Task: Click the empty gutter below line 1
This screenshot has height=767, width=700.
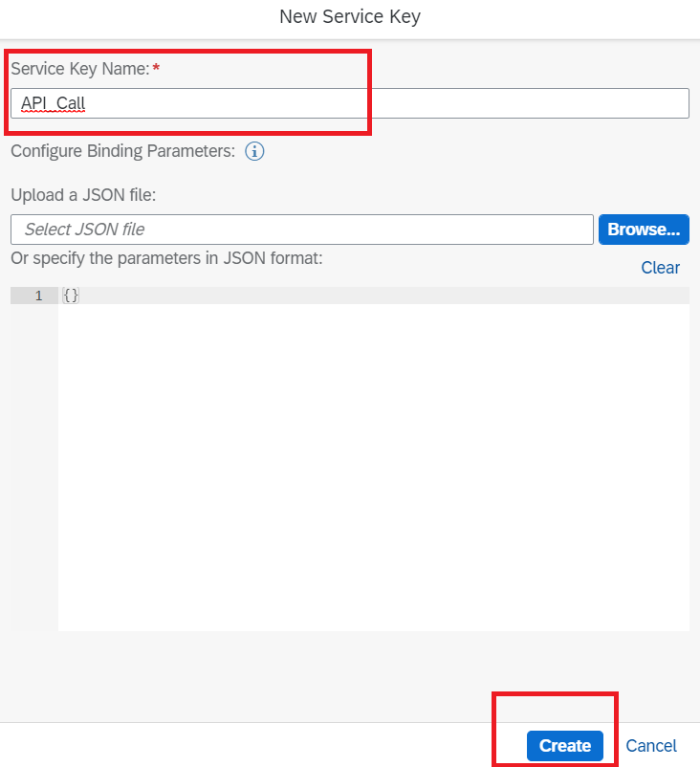Action: click(x=34, y=467)
